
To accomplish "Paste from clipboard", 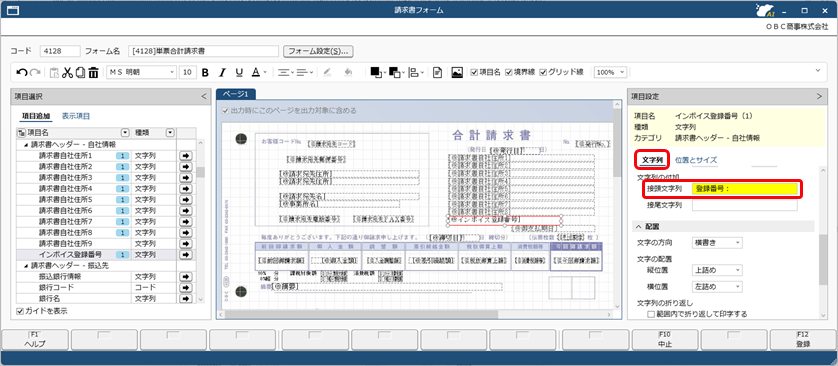I will click(54, 72).
